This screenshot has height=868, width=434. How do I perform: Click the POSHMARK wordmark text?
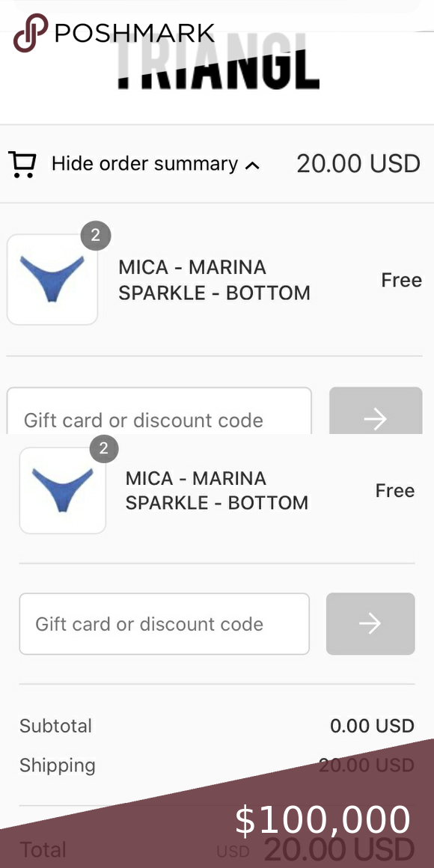(135, 33)
